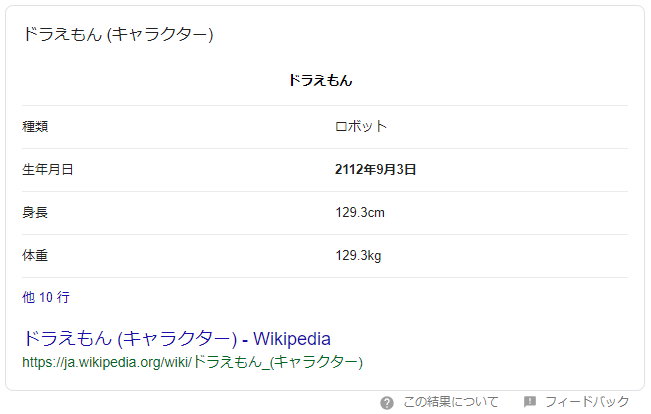Open ドラえもん (キャラクター) blue result title
The height and width of the screenshot is (414, 651).
(x=128, y=339)
